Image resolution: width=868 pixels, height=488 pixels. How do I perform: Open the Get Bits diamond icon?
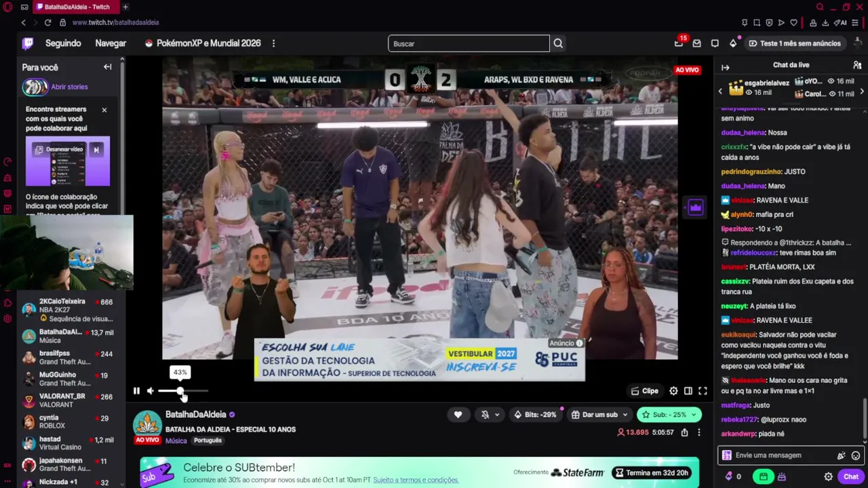click(733, 43)
